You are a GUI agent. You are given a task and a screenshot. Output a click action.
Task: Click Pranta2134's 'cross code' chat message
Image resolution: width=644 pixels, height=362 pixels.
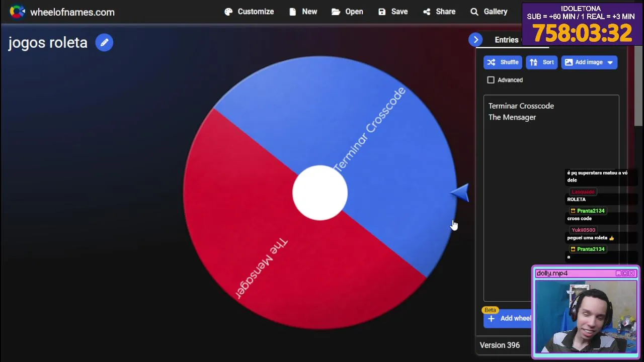click(x=579, y=219)
